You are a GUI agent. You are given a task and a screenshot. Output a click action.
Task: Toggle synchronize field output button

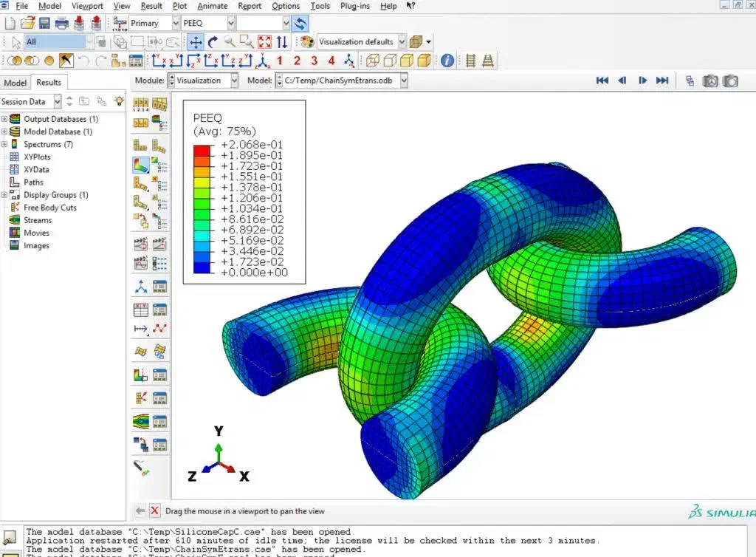[300, 23]
